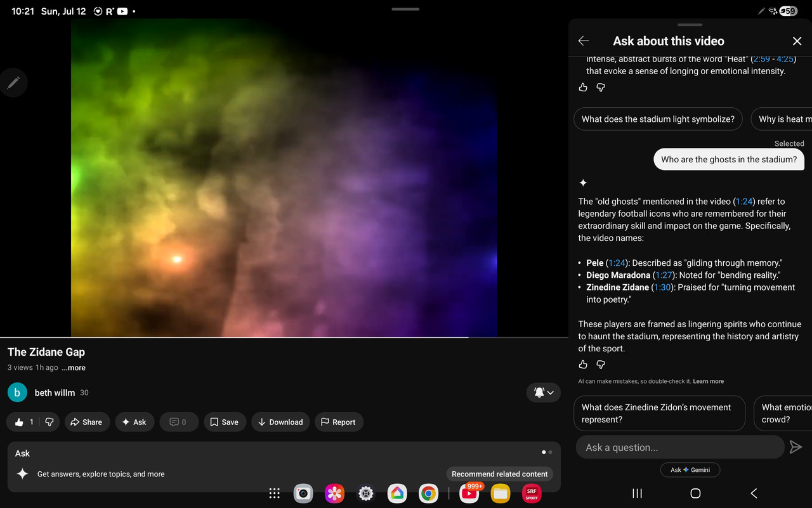Open the Learn more link
The image size is (812, 508).
[x=709, y=382]
